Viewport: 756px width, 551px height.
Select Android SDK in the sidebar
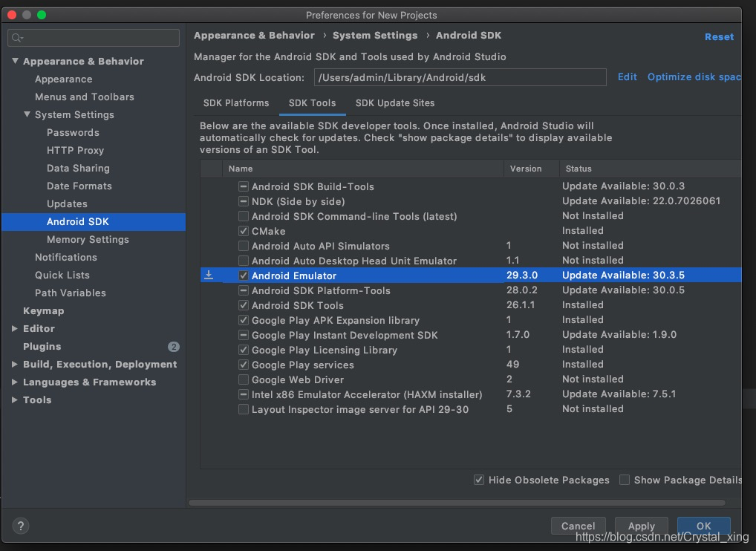94,222
